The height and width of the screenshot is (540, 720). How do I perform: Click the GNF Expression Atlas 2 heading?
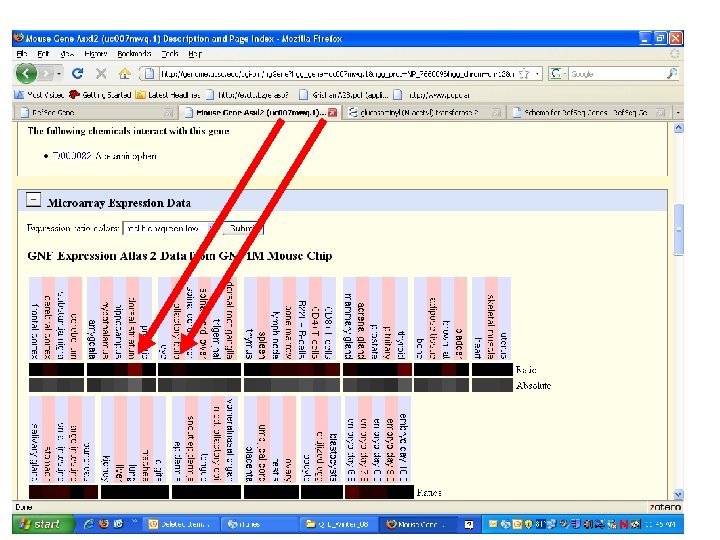(180, 256)
